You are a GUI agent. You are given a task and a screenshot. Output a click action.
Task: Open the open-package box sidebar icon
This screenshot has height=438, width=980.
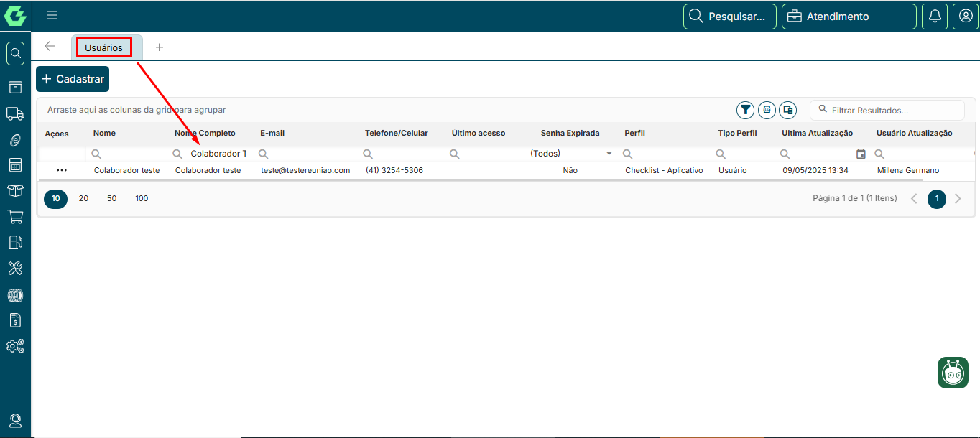click(15, 190)
